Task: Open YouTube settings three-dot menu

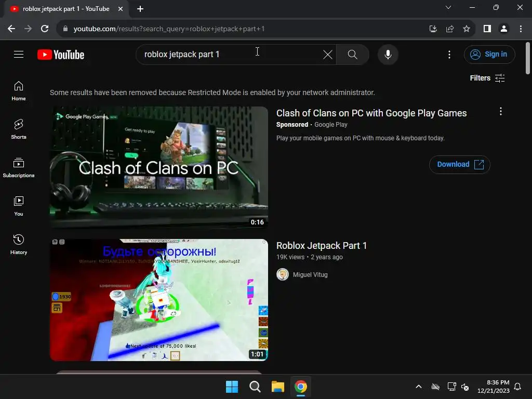Action: (449, 55)
